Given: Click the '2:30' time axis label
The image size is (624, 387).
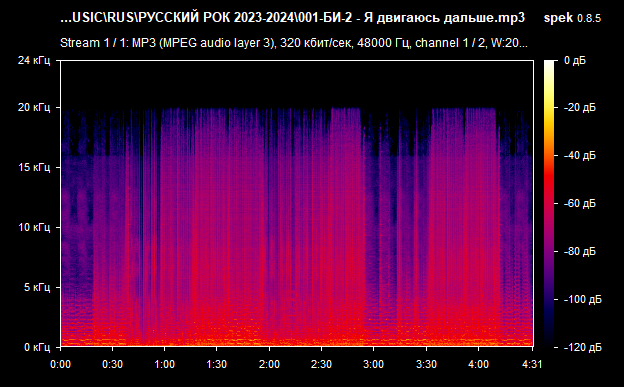Looking at the screenshot, I should tap(322, 364).
